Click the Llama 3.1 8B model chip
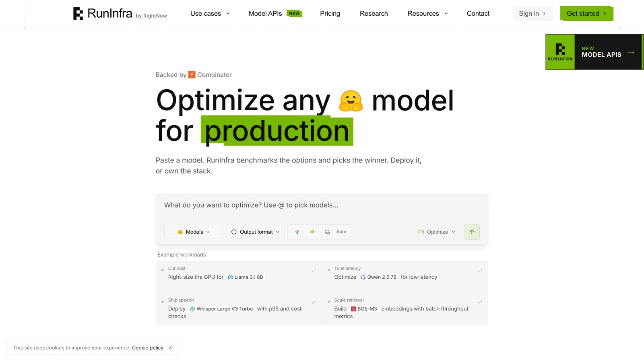Image resolution: width=644 pixels, height=362 pixels. pos(245,277)
